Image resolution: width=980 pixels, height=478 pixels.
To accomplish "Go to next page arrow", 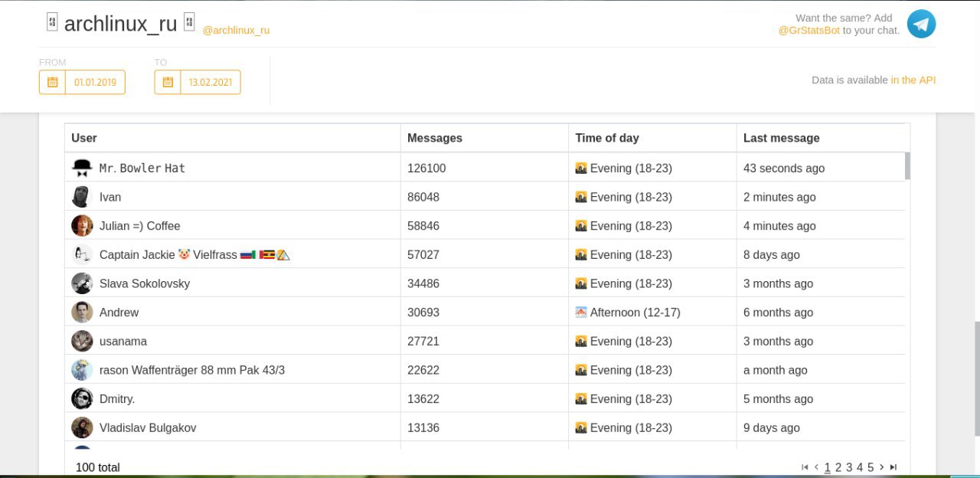I will pyautogui.click(x=882, y=467).
